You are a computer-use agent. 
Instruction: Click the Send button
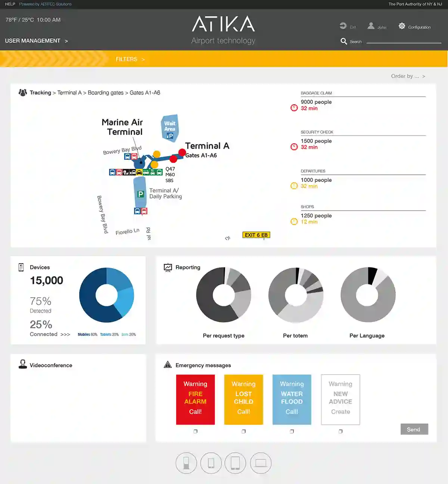pos(414,429)
